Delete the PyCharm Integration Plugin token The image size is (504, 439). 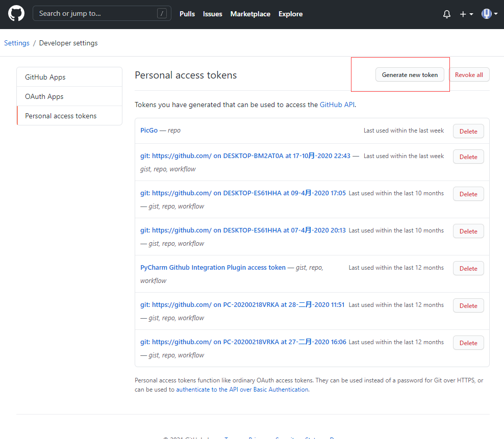point(468,268)
